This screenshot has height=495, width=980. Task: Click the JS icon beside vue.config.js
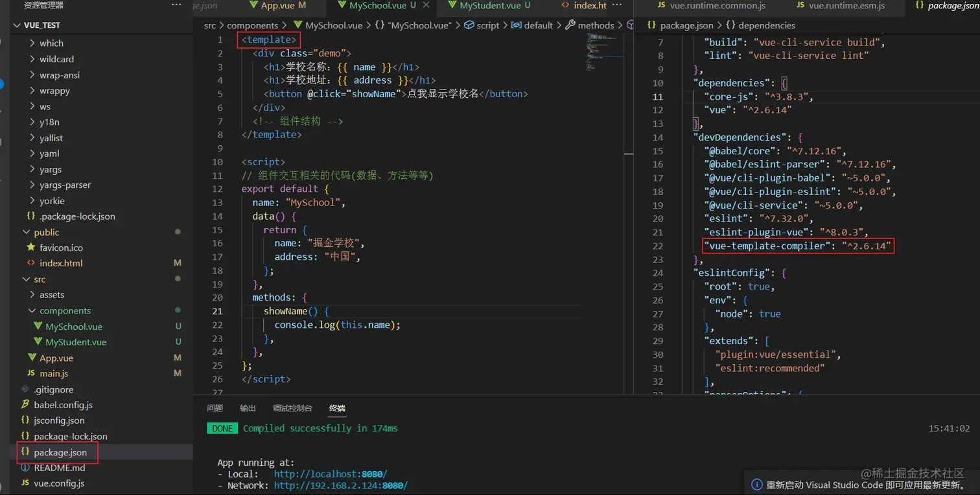point(25,483)
